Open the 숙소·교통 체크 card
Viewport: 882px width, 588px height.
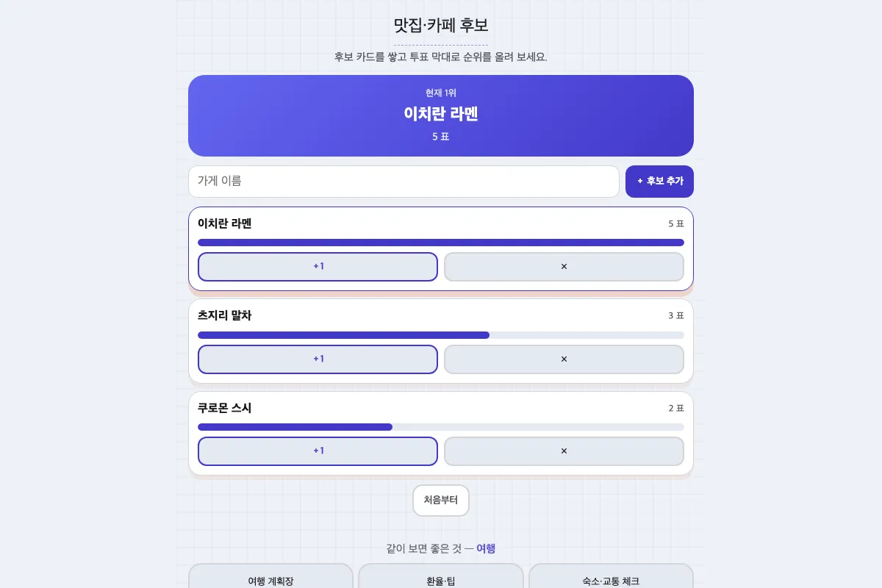click(611, 576)
